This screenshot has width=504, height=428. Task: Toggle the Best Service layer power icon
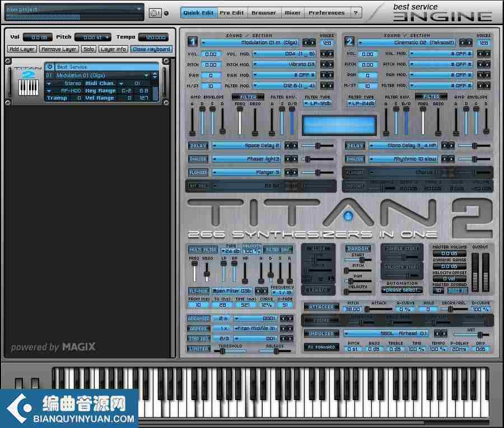49,67
